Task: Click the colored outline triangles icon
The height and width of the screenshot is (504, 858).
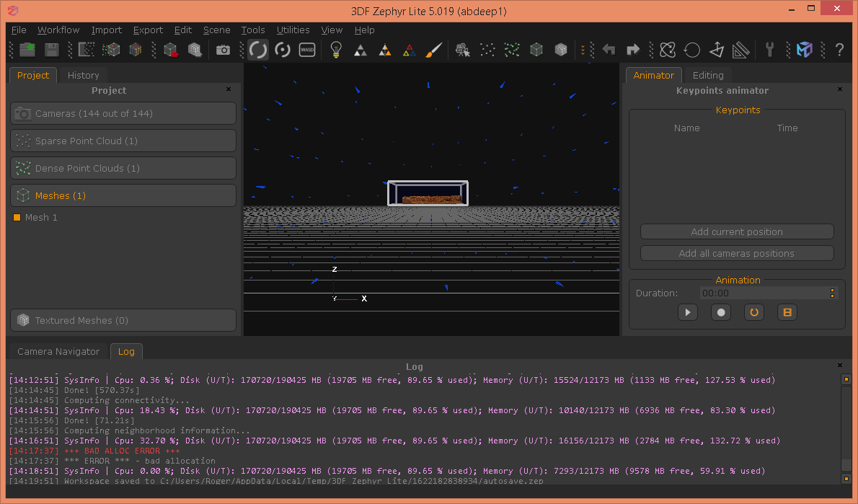Action: (409, 50)
